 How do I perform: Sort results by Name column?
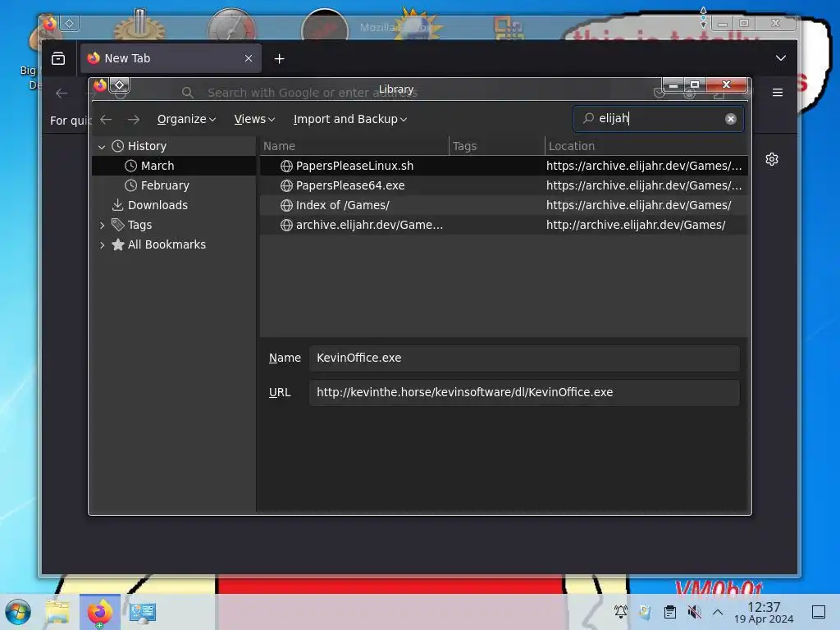(354, 146)
